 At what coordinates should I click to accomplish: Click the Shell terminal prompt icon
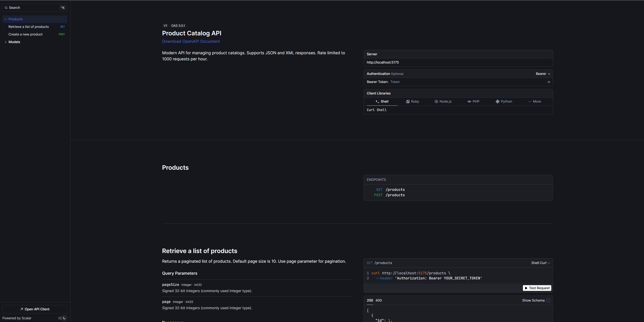coord(377,101)
